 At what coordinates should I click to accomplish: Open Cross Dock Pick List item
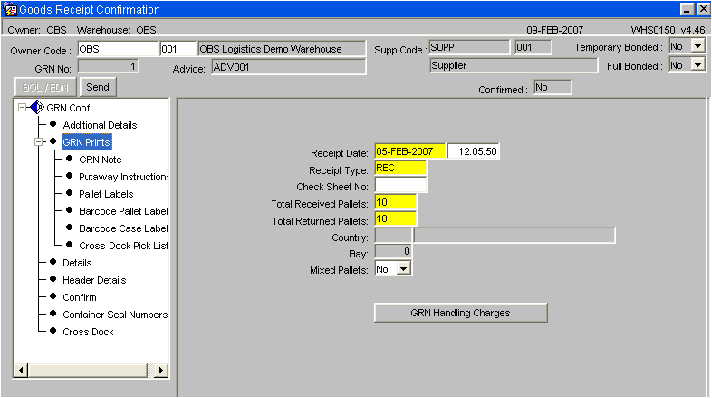click(x=124, y=245)
